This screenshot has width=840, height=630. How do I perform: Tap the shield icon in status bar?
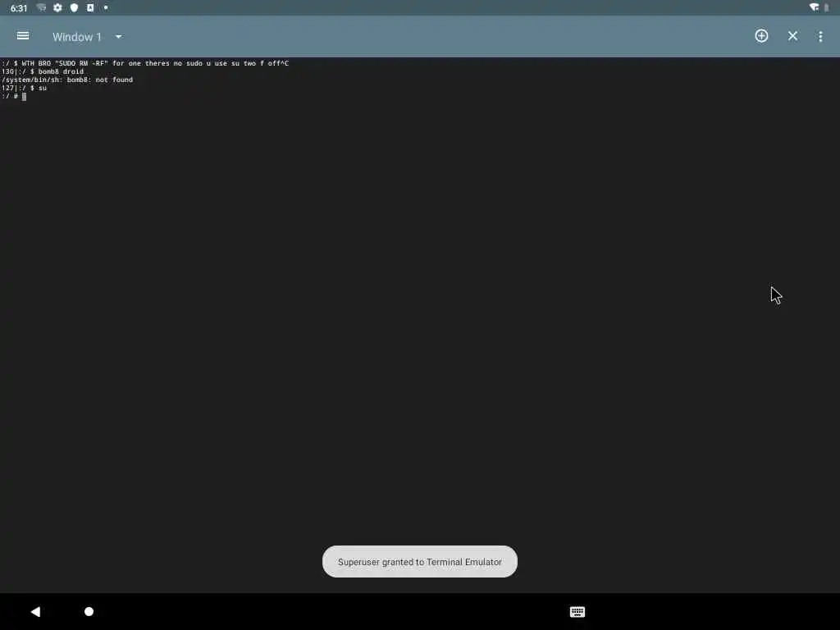(74, 7)
